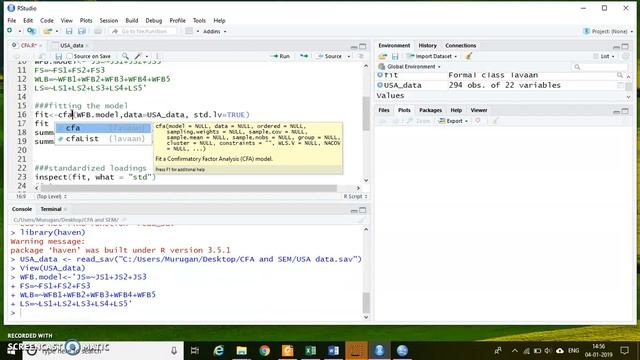The width and height of the screenshot is (640, 360).
Task: Click the console vertical scrollbar thumb
Action: (x=366, y=303)
